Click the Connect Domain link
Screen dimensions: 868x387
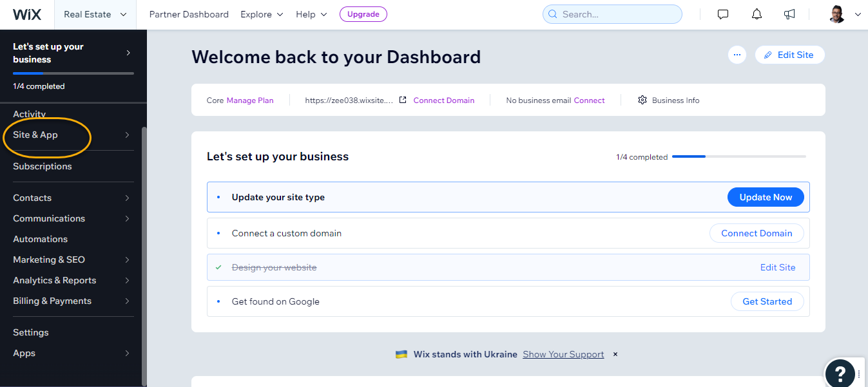[x=443, y=100]
